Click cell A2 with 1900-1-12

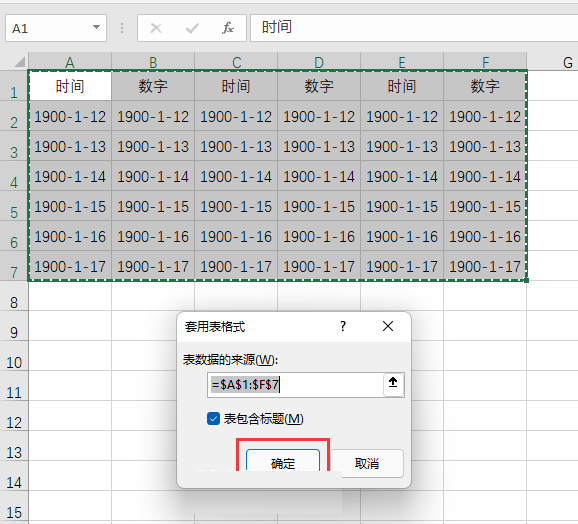(70, 116)
